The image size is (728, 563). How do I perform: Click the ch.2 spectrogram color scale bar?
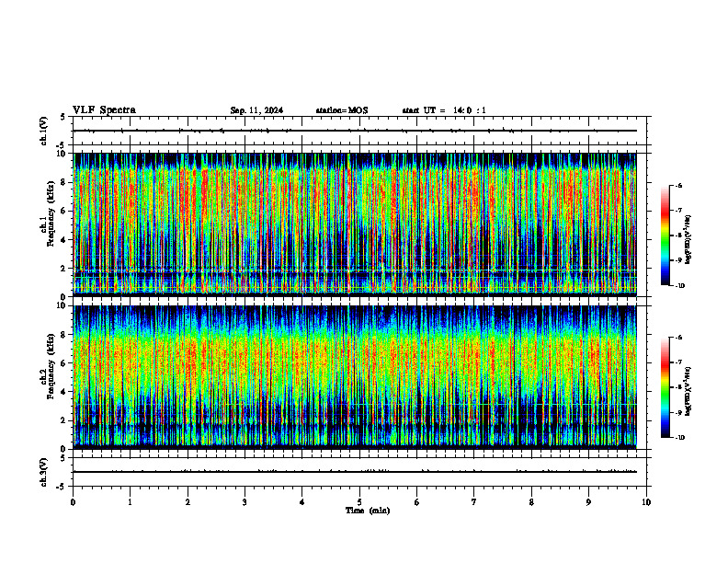(665, 387)
